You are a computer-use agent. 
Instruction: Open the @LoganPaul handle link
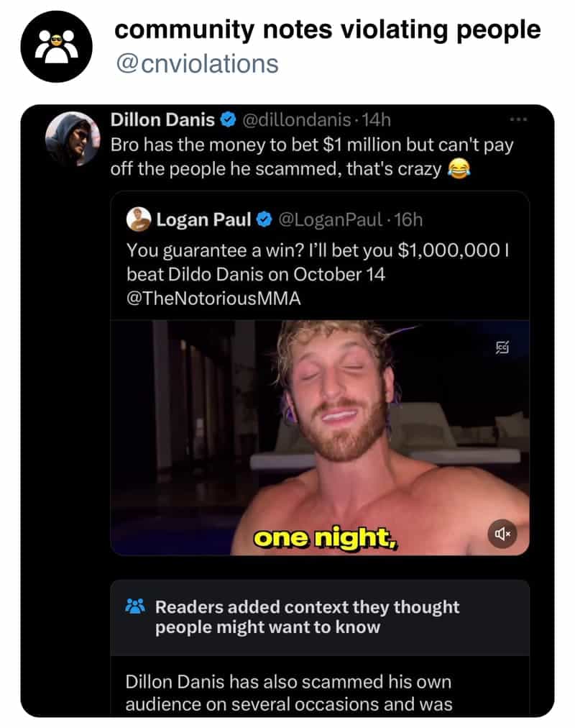pos(330,219)
